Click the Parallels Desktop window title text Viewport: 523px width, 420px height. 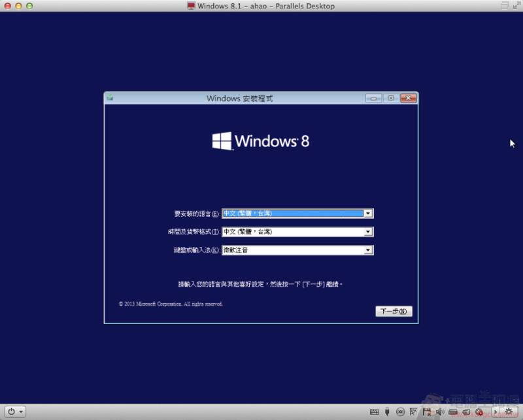tap(266, 6)
